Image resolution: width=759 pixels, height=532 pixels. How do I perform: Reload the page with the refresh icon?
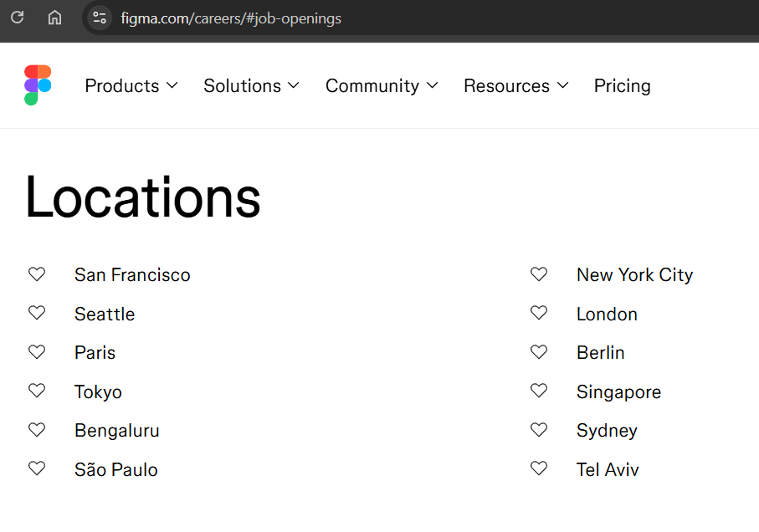pyautogui.click(x=17, y=18)
